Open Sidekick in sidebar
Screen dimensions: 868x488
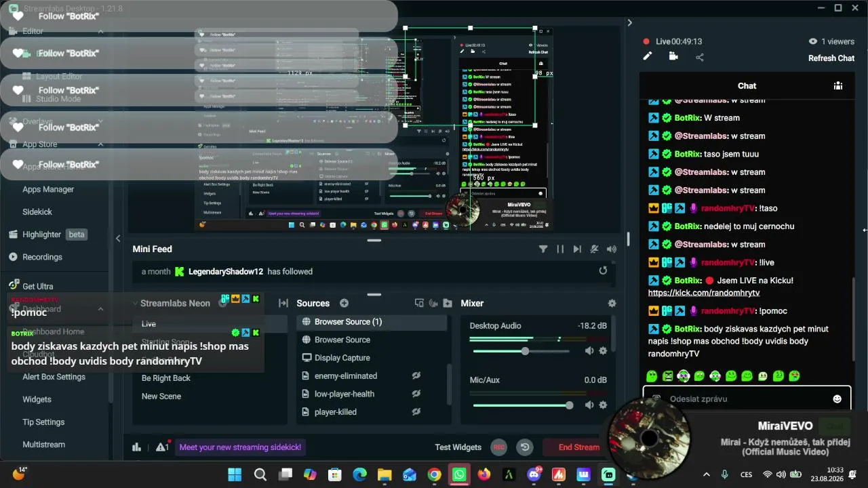37,211
